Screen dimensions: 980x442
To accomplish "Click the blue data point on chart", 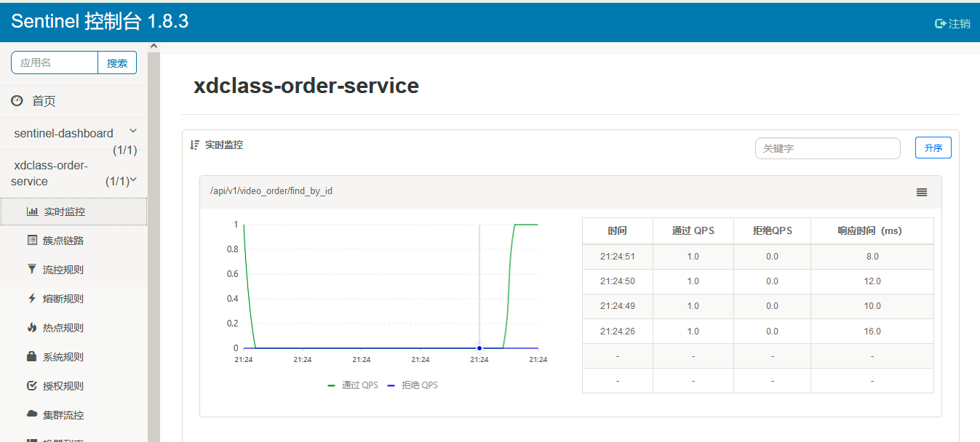I will [479, 348].
